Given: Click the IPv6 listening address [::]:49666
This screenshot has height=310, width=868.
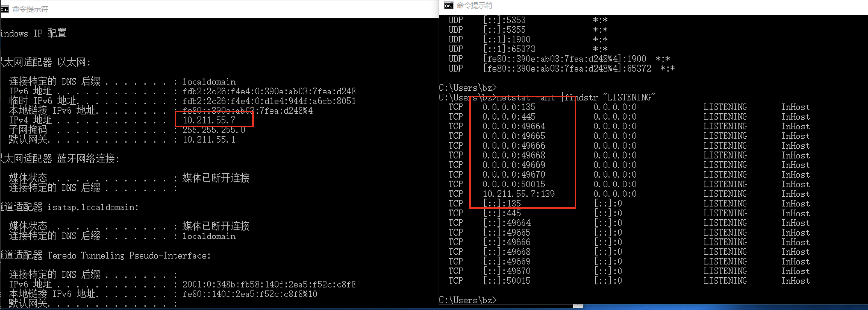Looking at the screenshot, I should click(x=507, y=242).
